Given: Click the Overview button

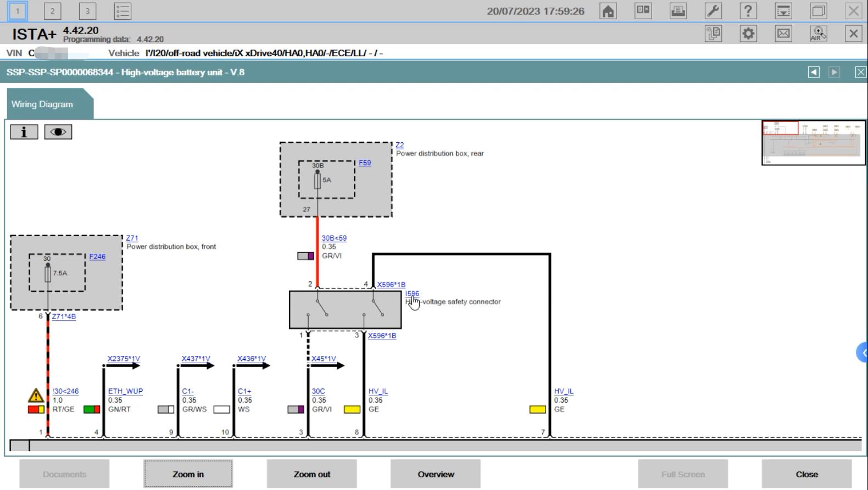Looking at the screenshot, I should (436, 474).
